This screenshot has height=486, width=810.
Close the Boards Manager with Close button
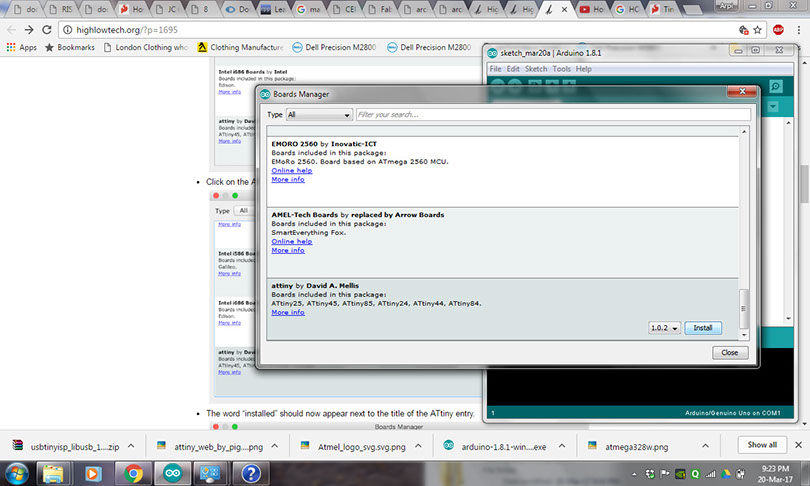click(730, 352)
